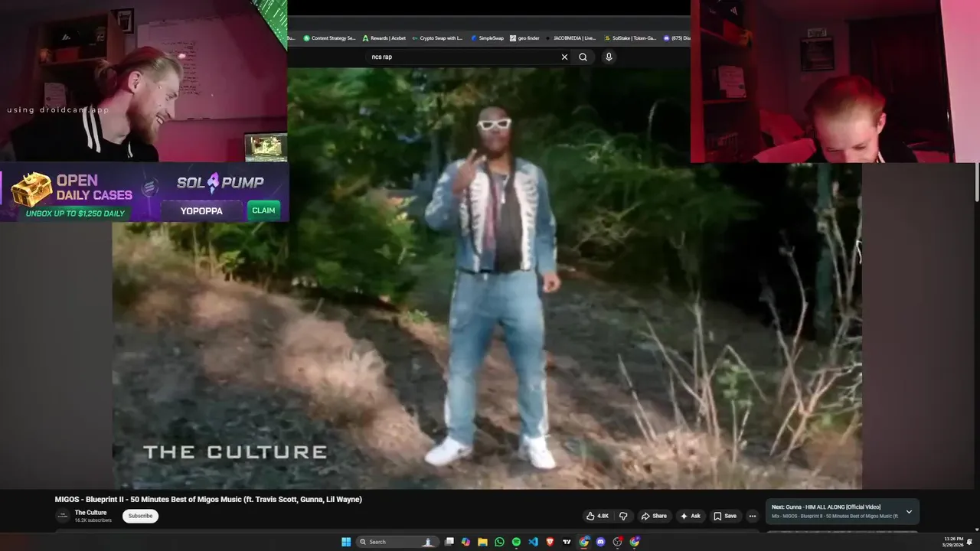Open the Content Strategy bookmark
The width and height of the screenshot is (980, 551).
pos(329,37)
